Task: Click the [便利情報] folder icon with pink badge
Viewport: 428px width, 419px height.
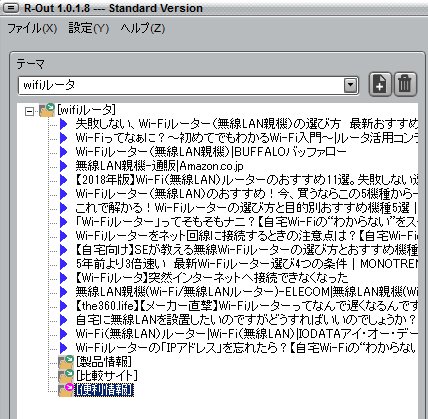Action: (66, 390)
